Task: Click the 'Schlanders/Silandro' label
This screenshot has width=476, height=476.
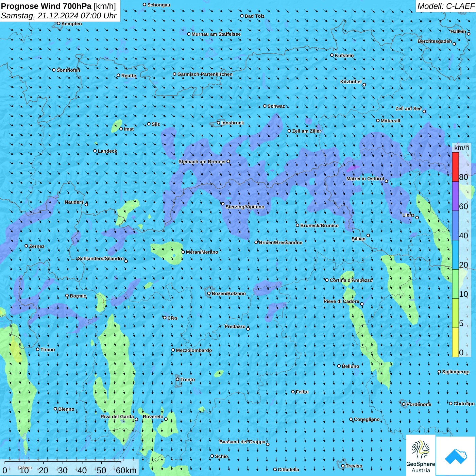Action: pyautogui.click(x=101, y=258)
